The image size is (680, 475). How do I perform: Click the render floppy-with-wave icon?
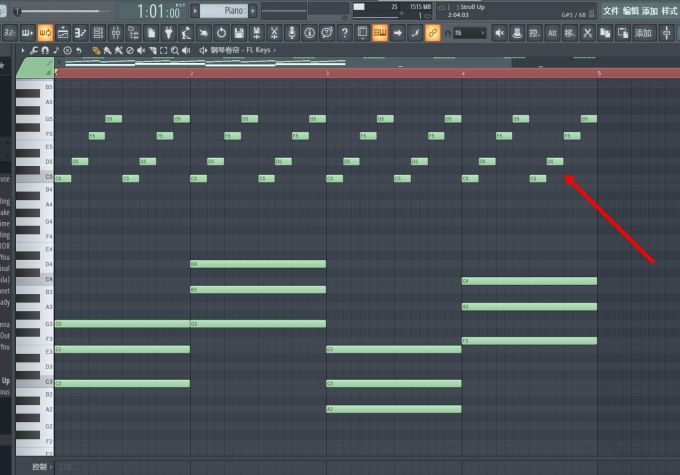256,33
